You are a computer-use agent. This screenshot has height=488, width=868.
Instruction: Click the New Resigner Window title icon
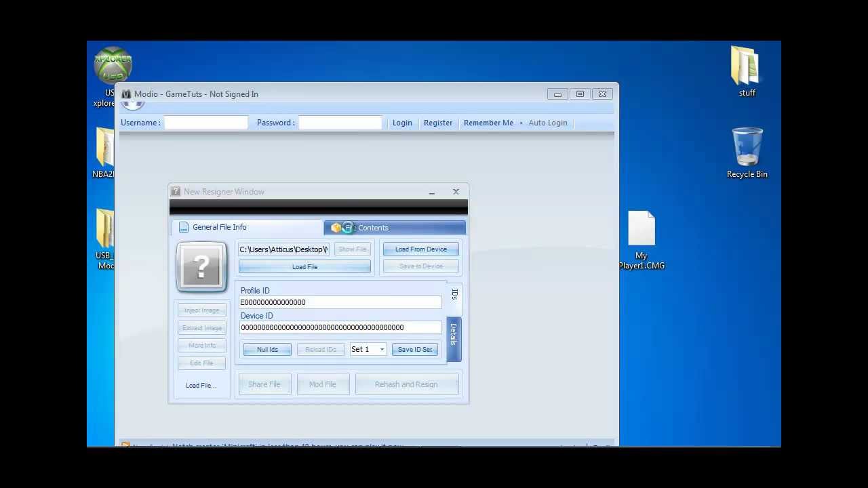pyautogui.click(x=176, y=192)
